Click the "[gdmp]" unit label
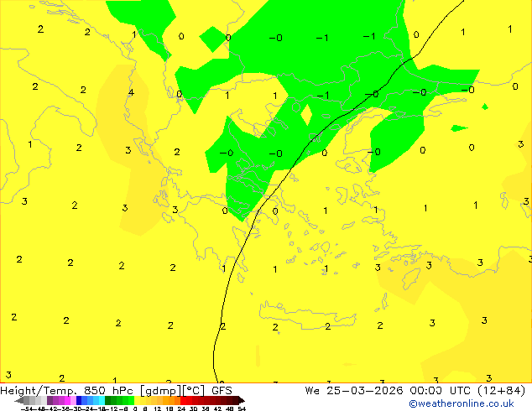This screenshot has width=532, height=411. (161, 391)
